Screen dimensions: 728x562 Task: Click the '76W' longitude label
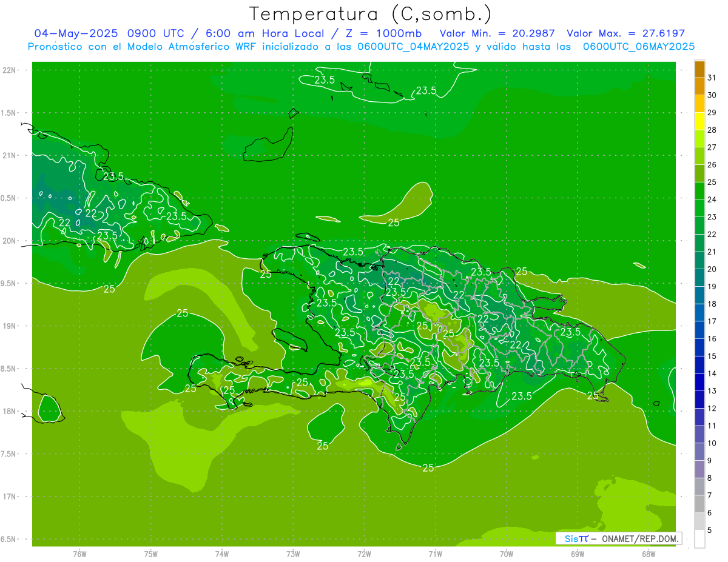point(80,554)
